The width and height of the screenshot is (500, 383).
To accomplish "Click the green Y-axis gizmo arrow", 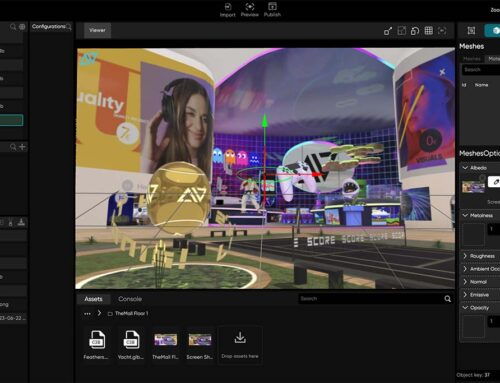I will pos(265,121).
